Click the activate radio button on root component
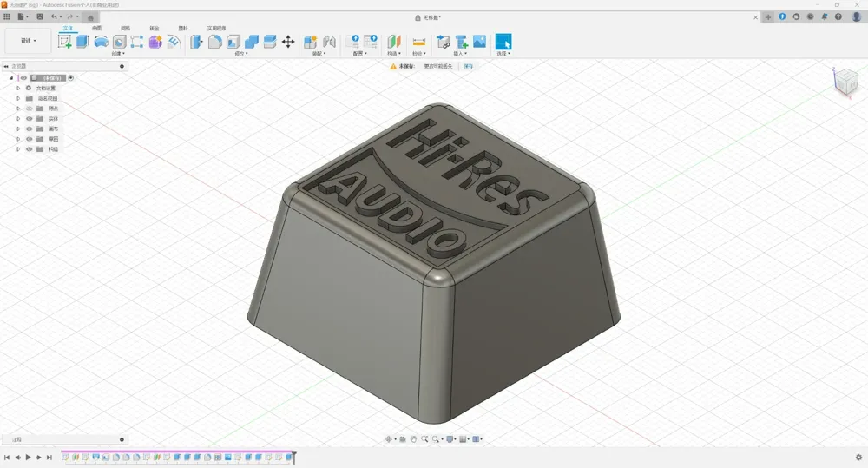Image resolution: width=868 pixels, height=468 pixels. (71, 78)
